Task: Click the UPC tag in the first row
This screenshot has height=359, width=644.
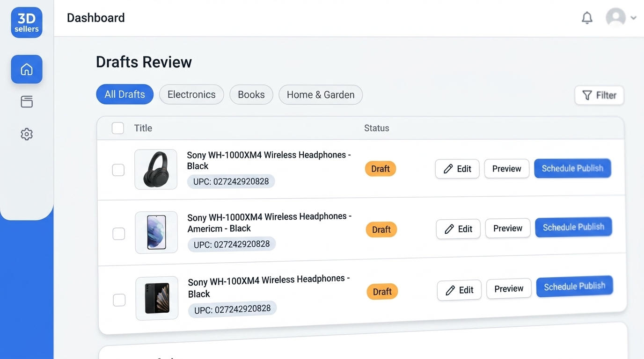Action: coord(231,181)
